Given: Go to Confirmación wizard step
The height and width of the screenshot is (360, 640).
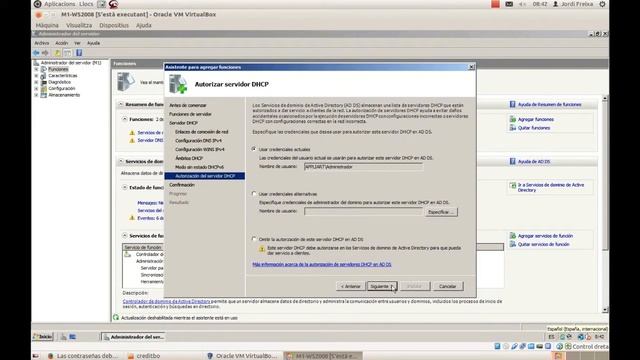Looking at the screenshot, I should (x=182, y=185).
